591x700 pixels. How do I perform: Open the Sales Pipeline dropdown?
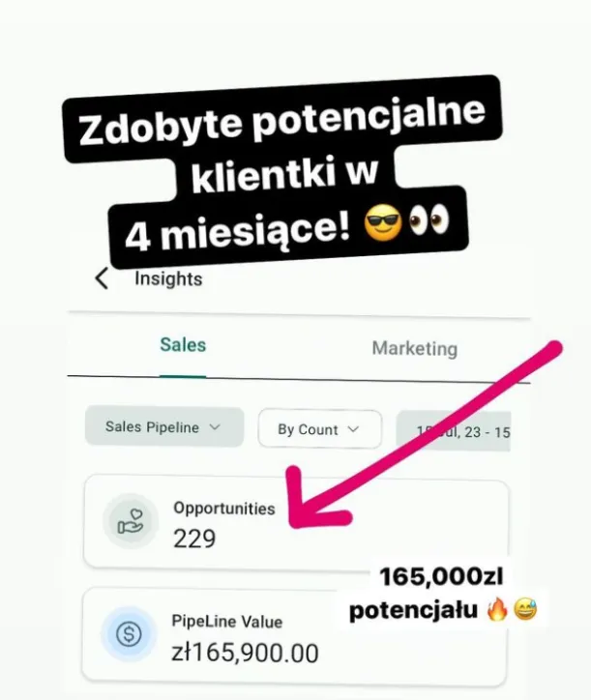[163, 426]
